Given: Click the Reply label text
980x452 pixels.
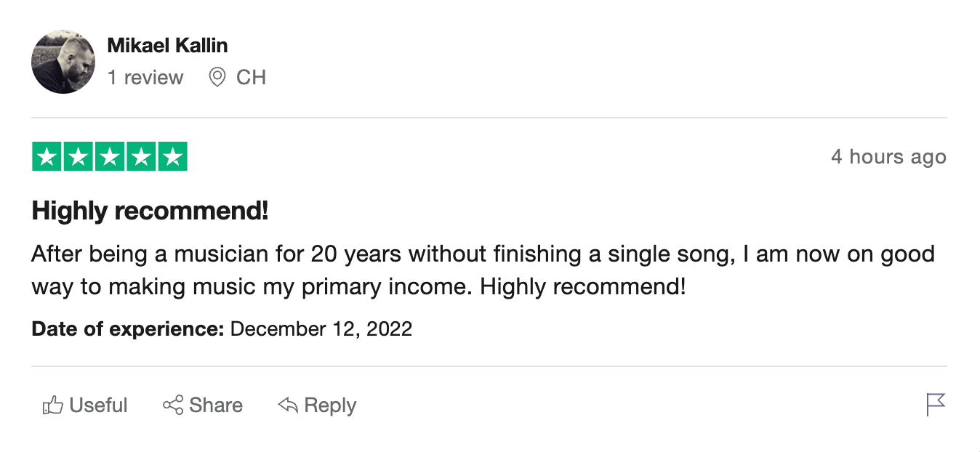Looking at the screenshot, I should pos(330,405).
